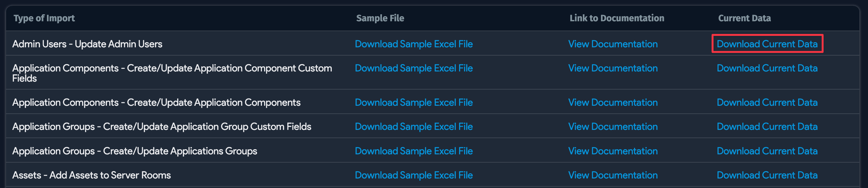868x188 pixels.
Task: Download Sample Excel File for Application Group Custom Fields
Action: pyautogui.click(x=414, y=127)
